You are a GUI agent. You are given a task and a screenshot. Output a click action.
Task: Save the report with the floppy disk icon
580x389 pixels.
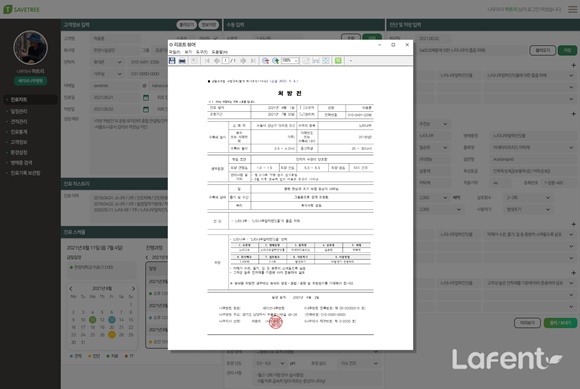pos(172,61)
